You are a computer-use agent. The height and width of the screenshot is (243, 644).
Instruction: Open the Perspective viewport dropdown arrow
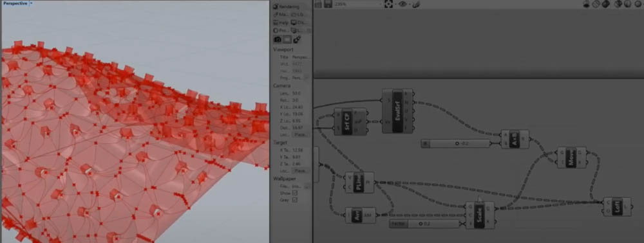(32, 3)
